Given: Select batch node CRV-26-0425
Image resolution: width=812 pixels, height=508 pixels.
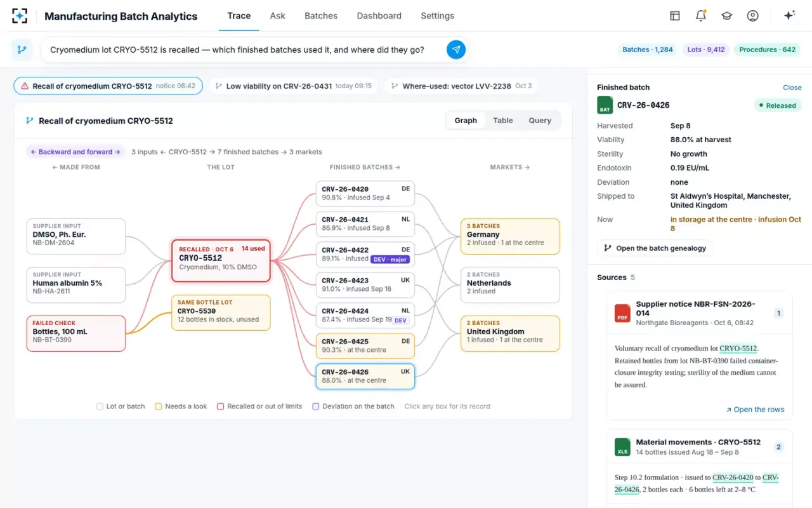Looking at the screenshot, I should click(x=365, y=346).
